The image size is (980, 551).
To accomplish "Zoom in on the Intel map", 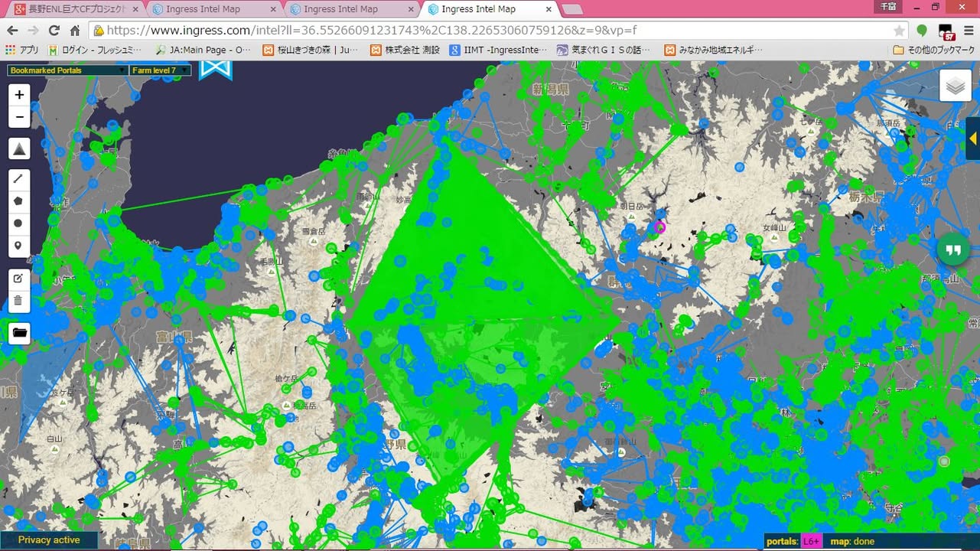I will coord(19,95).
